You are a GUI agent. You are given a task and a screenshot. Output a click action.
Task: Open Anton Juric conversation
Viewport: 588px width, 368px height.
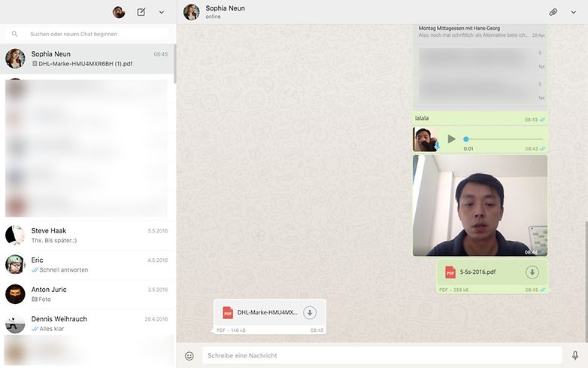(x=87, y=294)
